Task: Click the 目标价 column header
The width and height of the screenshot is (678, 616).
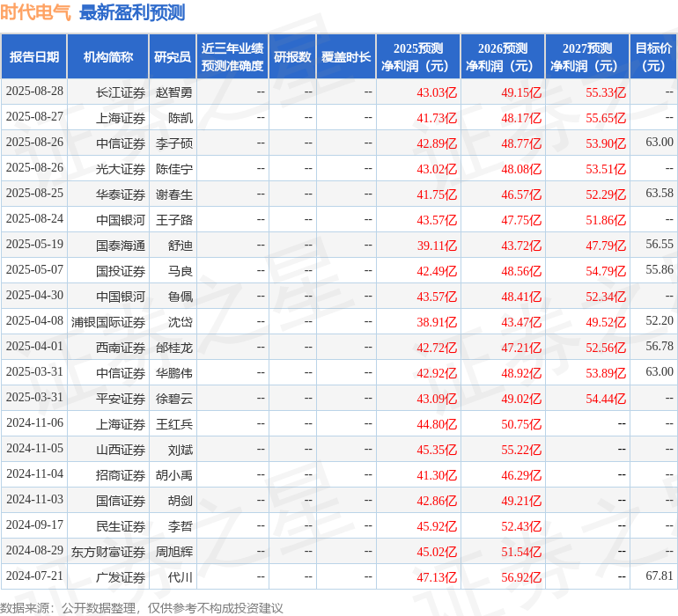Action: pyautogui.click(x=653, y=56)
